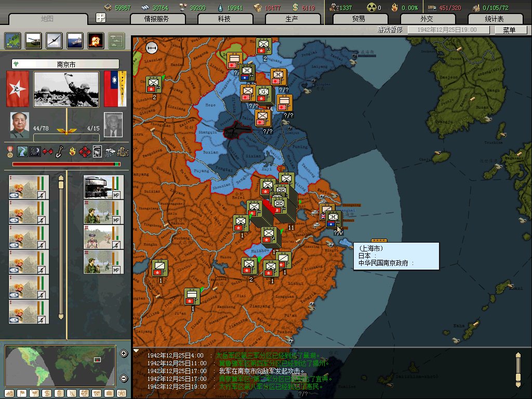Click the shovel dig-in battle modifier icon

point(60,152)
